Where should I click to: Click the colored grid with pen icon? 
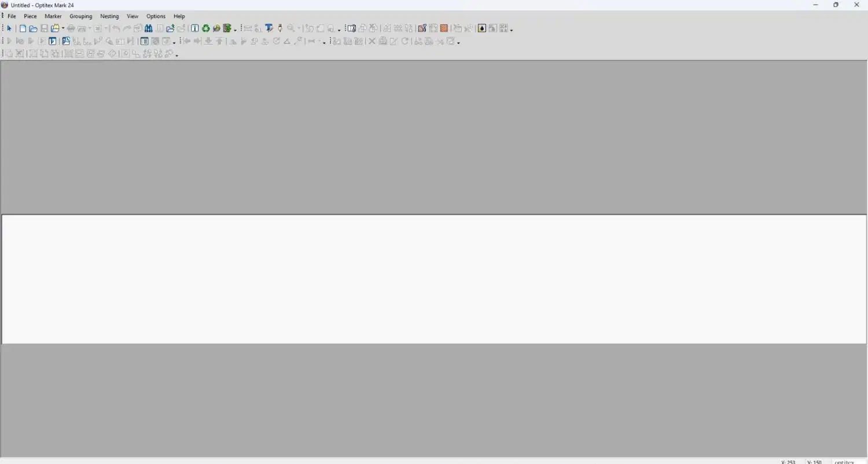422,28
